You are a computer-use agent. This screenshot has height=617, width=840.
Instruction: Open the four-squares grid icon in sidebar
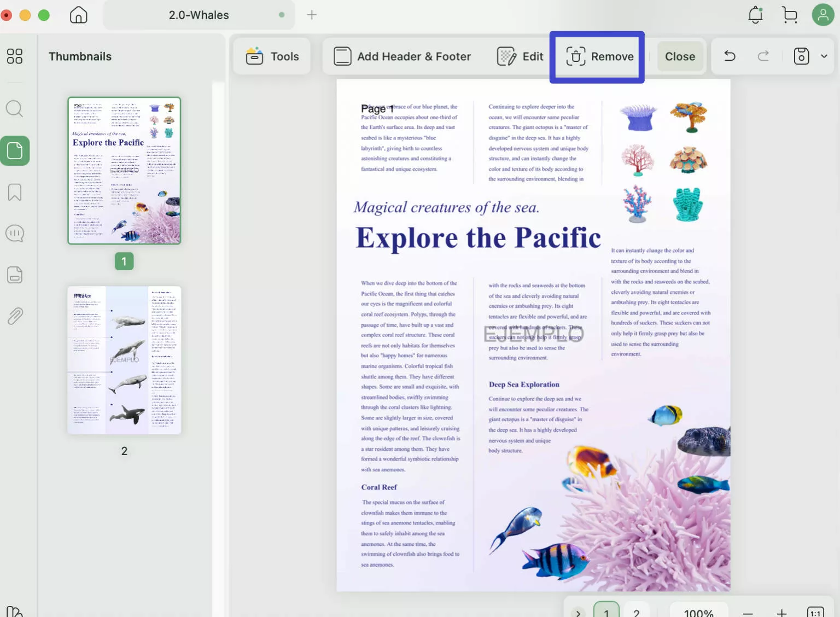tap(15, 56)
